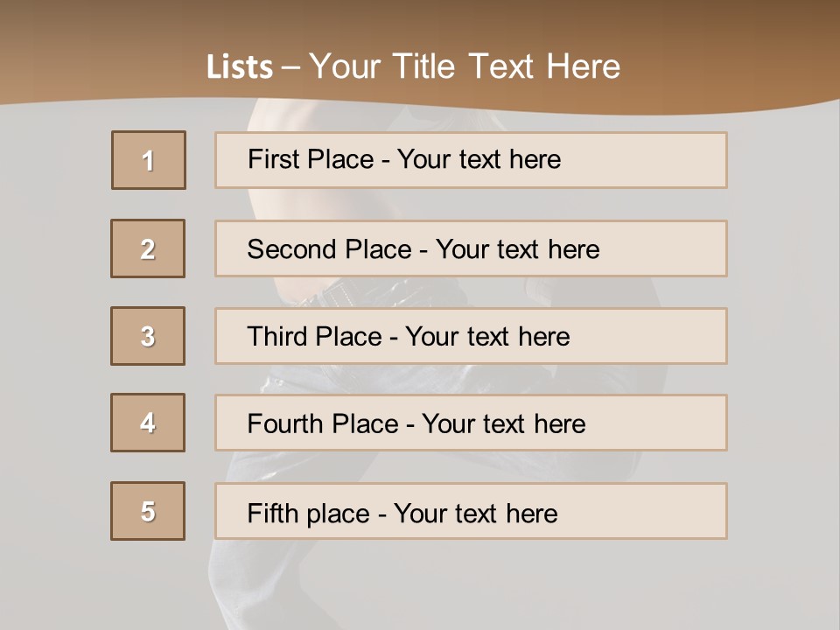The image size is (840, 630).
Task: Click the words 'First Place' in the first bar
Action: click(x=311, y=159)
